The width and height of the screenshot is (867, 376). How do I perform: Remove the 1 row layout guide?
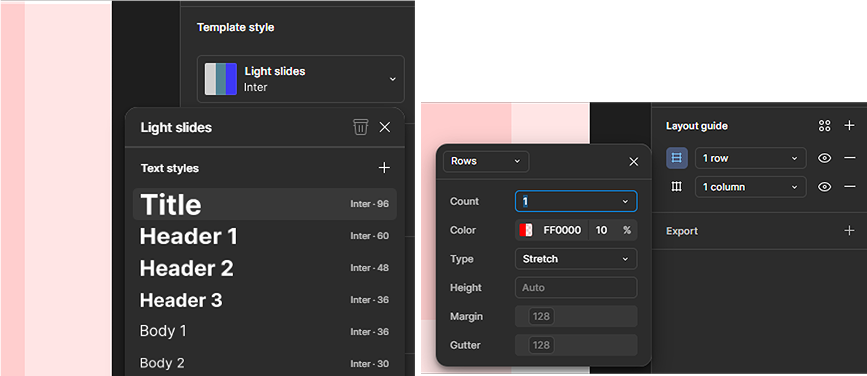(850, 158)
